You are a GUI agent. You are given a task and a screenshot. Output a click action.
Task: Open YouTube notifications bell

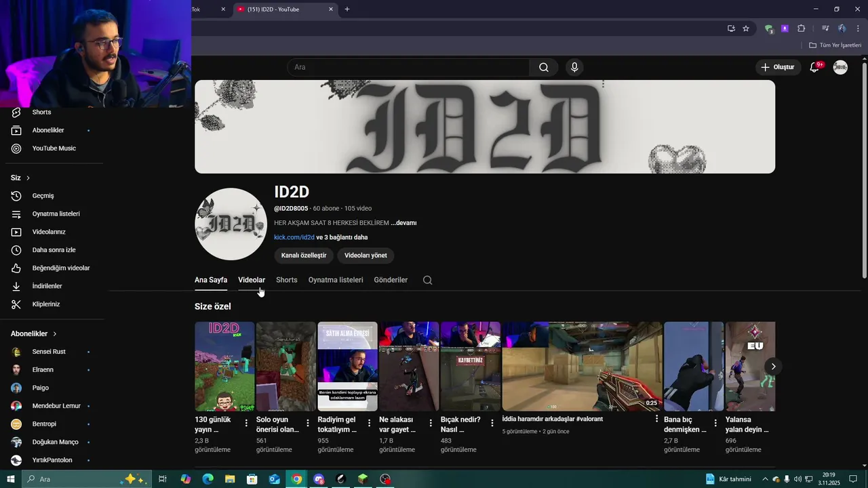(815, 67)
